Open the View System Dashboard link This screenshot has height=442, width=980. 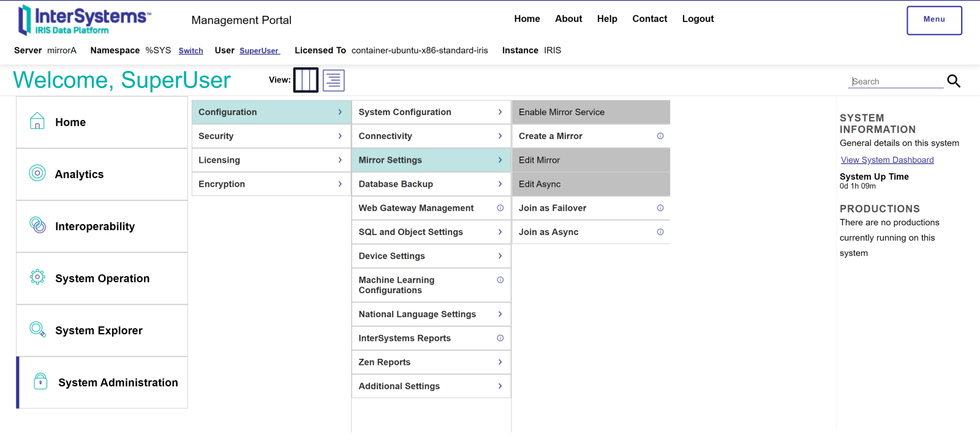(x=887, y=160)
